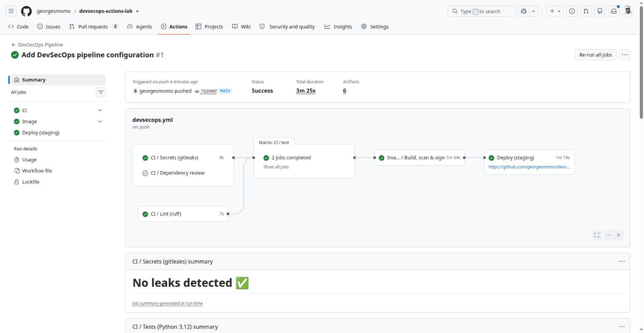Select the CI / Secrets (gitleaks) job node

pos(183,158)
